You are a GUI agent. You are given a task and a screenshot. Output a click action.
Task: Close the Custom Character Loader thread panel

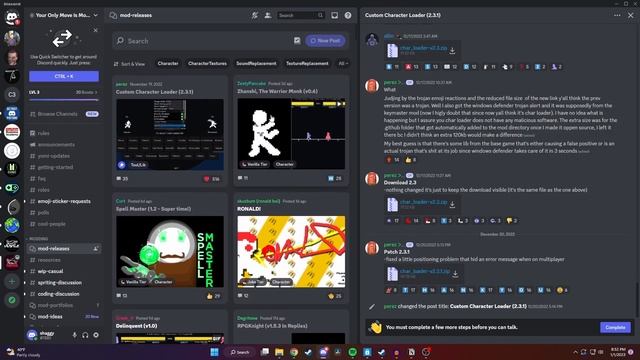coord(631,16)
